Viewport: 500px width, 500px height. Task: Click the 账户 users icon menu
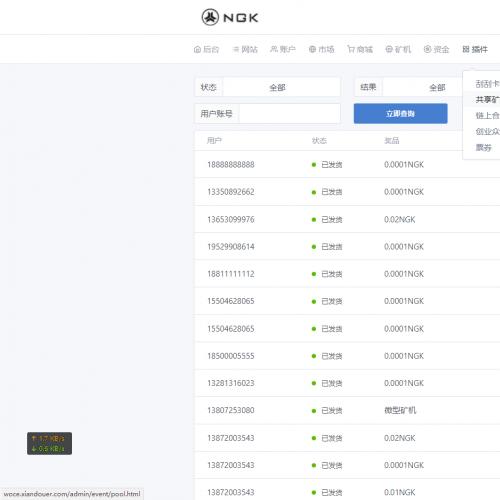pyautogui.click(x=283, y=49)
